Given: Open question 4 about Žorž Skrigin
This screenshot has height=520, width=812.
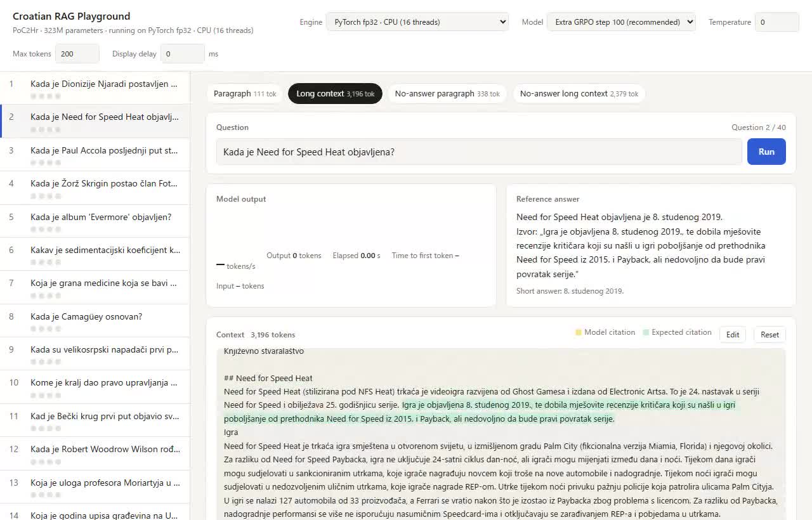Looking at the screenshot, I should [95, 188].
